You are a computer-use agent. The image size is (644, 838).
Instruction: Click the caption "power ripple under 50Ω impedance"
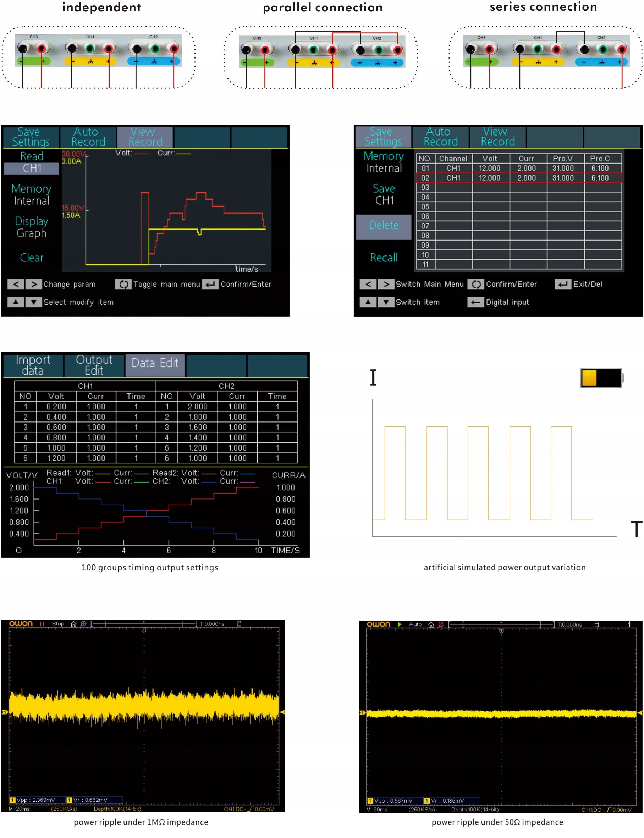[x=497, y=822]
